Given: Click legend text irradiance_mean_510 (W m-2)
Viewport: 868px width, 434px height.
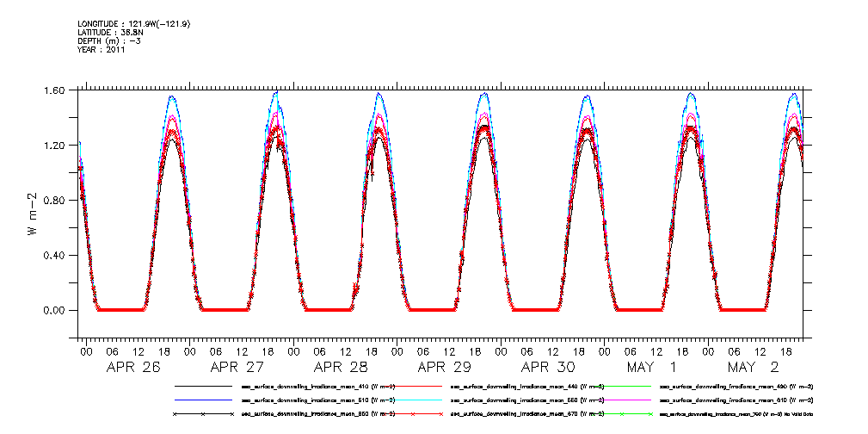Looking at the screenshot, I should [317, 400].
